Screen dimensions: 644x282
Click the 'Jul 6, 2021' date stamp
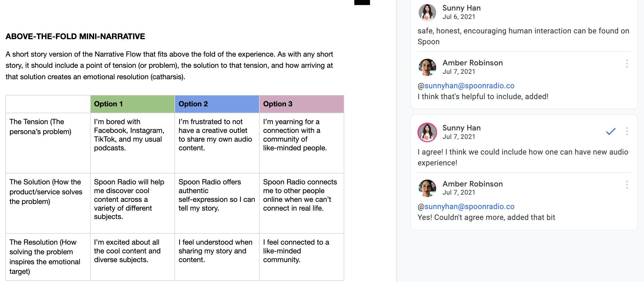coord(459,17)
